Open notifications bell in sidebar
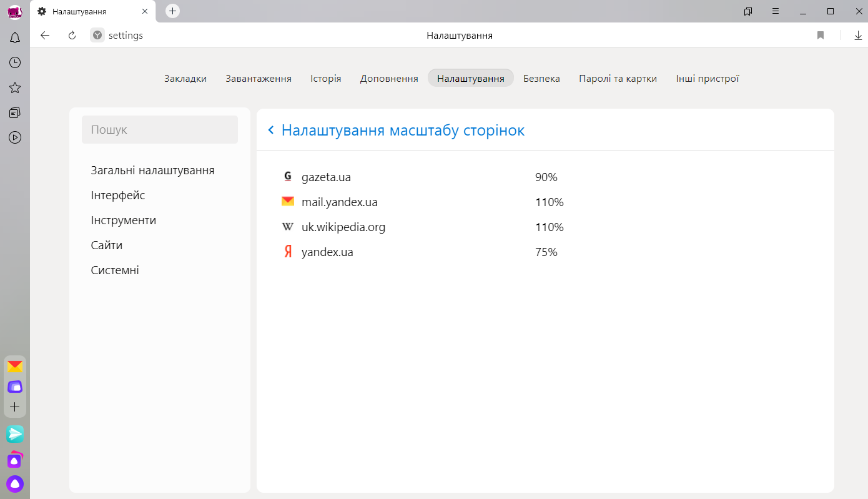This screenshot has width=868, height=499. click(x=15, y=38)
